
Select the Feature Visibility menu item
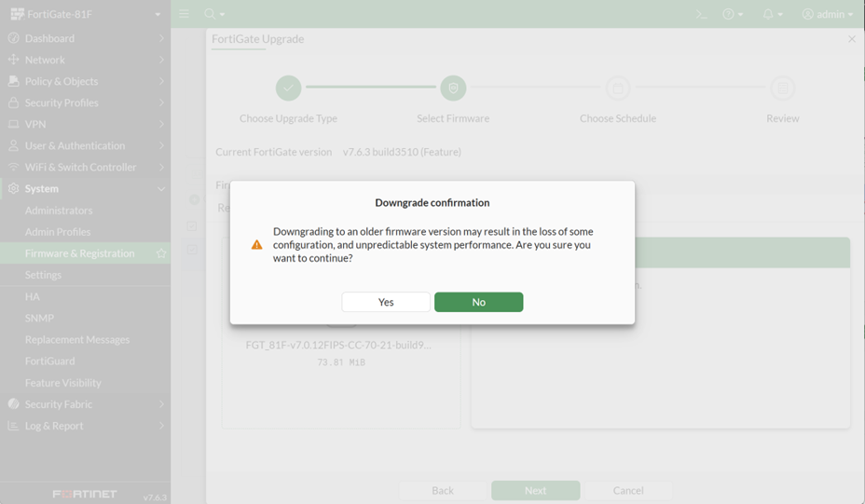click(62, 383)
